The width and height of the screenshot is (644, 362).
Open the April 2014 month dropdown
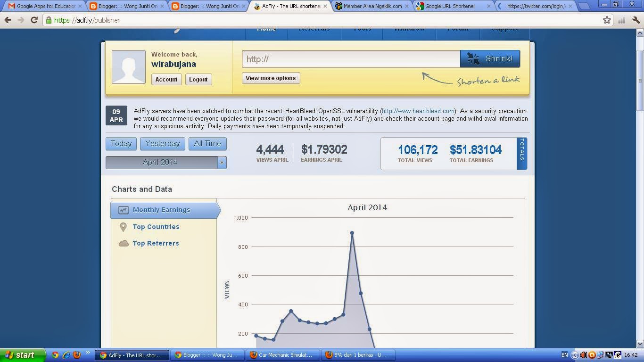[166, 162]
